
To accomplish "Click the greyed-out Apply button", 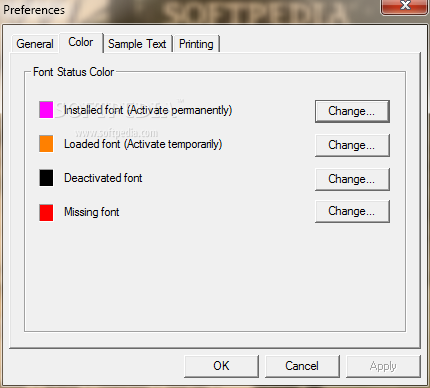I will pyautogui.click(x=383, y=366).
